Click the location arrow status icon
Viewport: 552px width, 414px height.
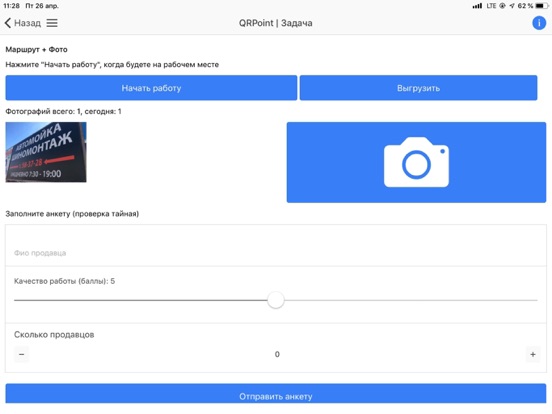(512, 6)
